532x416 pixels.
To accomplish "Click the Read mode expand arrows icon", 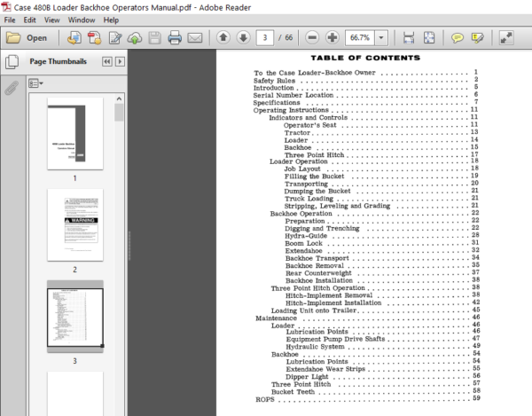I will pos(506,37).
